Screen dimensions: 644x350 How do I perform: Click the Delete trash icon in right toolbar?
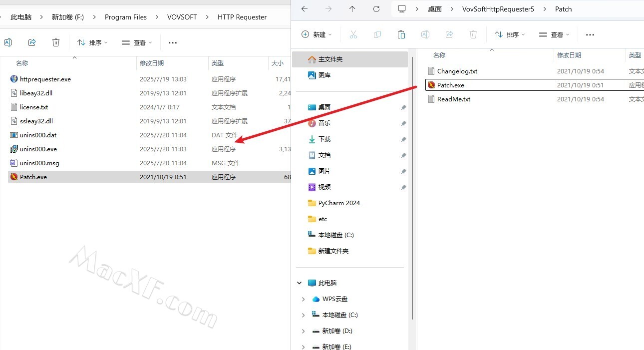click(473, 34)
